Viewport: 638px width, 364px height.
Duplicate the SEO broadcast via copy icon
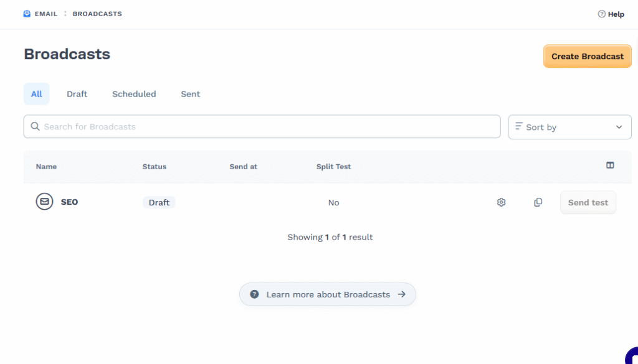[538, 202]
